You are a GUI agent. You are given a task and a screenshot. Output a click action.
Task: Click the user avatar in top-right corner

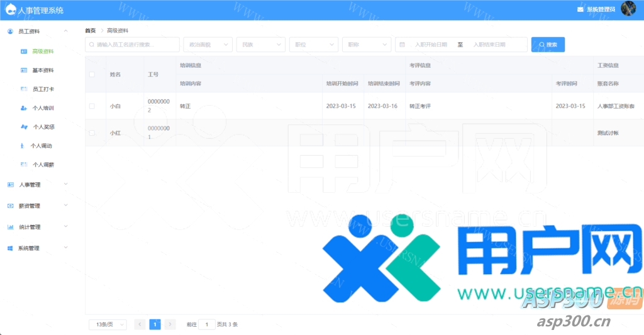pyautogui.click(x=628, y=9)
